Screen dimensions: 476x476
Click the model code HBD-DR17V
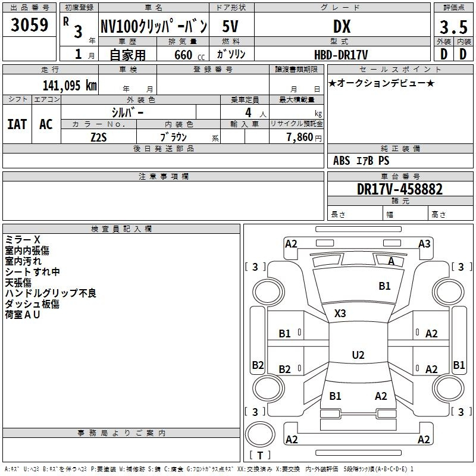341,54
